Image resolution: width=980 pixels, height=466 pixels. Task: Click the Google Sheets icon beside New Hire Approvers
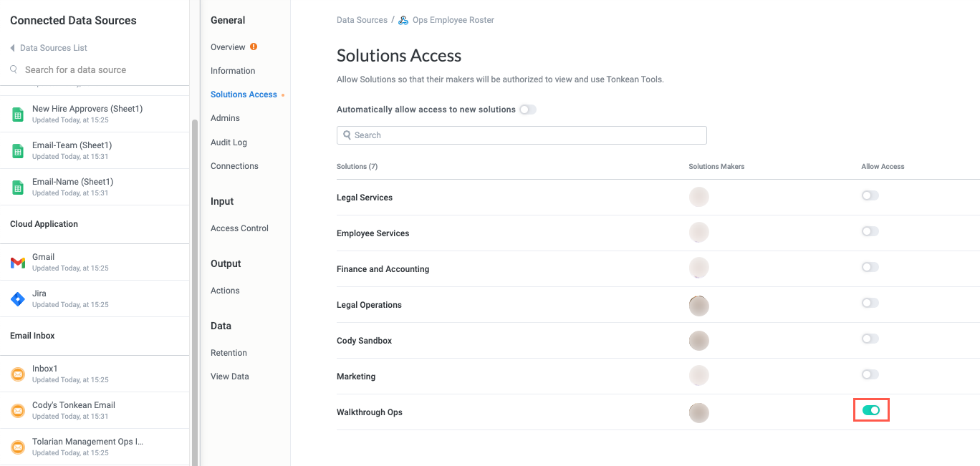click(17, 113)
